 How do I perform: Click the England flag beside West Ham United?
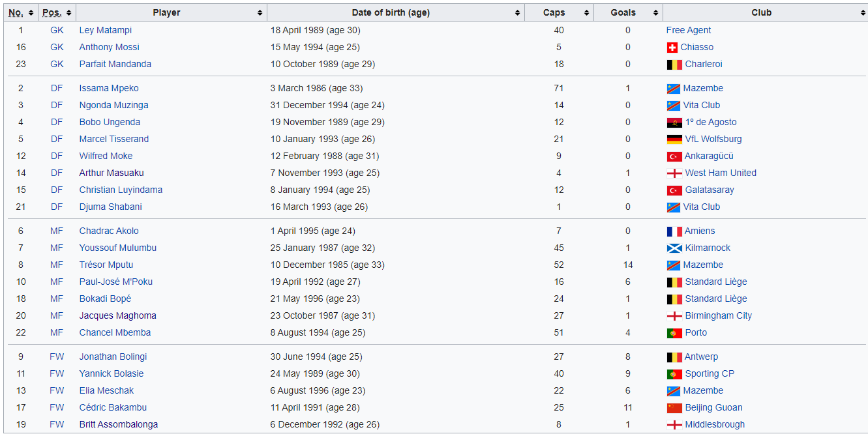(x=674, y=173)
